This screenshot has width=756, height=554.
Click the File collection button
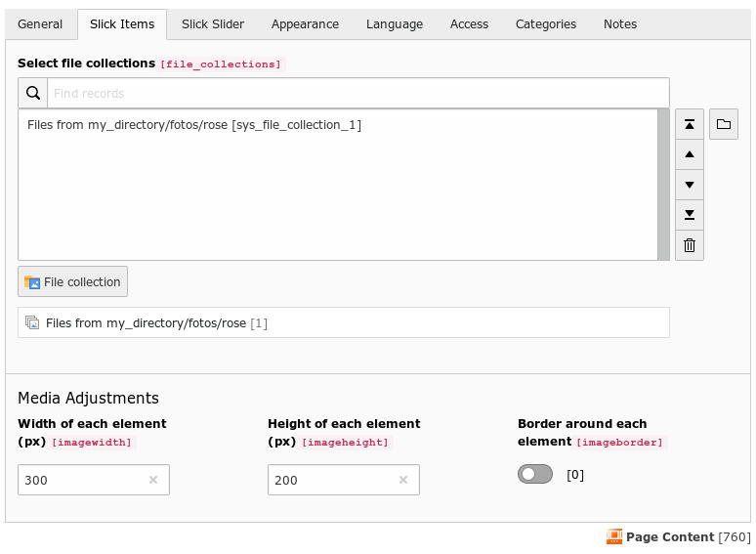click(72, 281)
